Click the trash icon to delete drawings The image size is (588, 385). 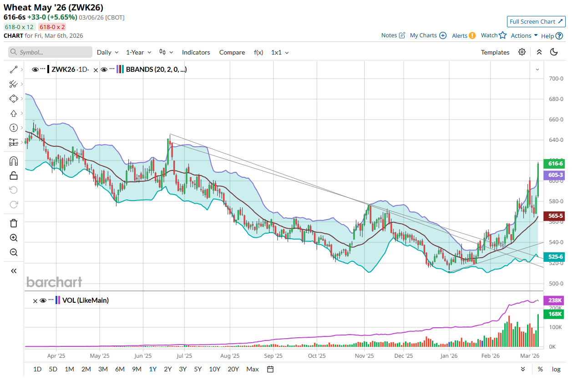click(13, 223)
